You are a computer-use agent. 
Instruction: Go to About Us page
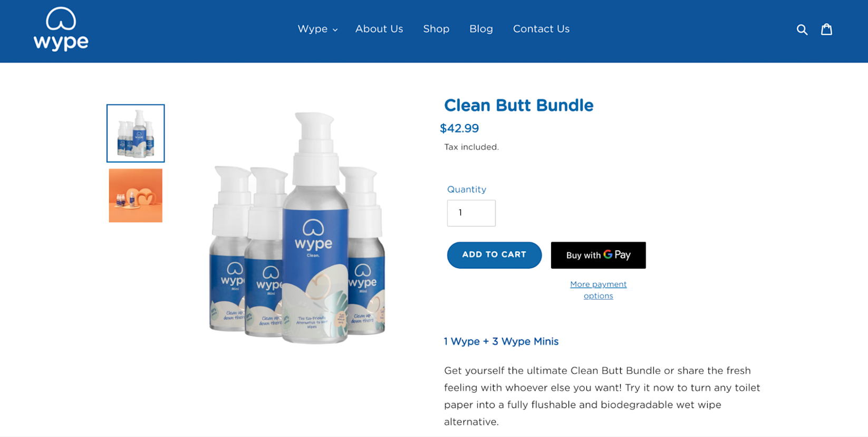[379, 29]
